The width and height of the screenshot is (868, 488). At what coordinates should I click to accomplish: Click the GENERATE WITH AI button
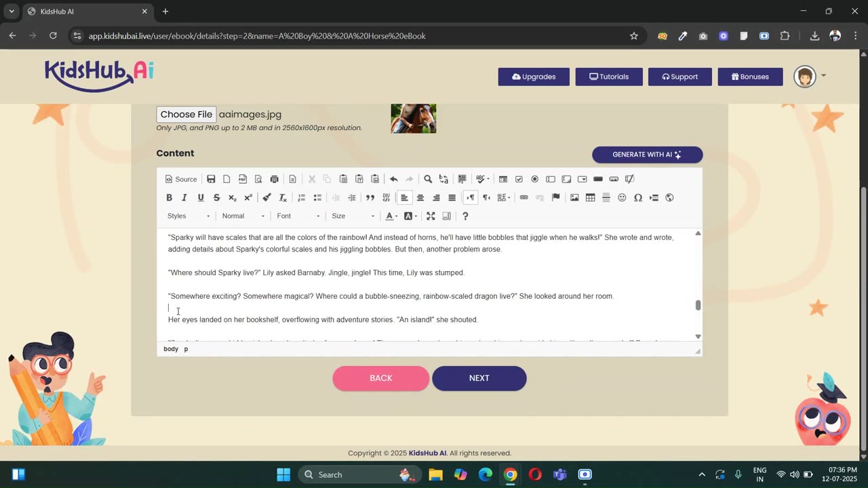pos(648,155)
